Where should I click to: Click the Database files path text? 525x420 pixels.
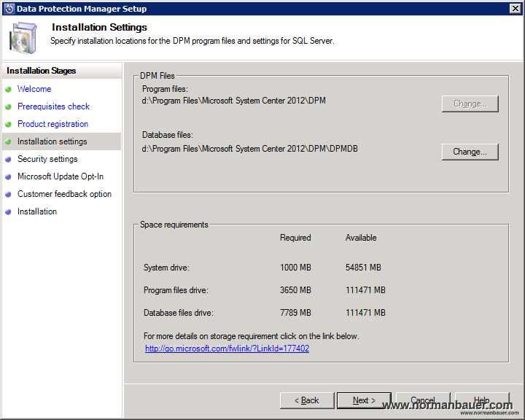pos(250,149)
